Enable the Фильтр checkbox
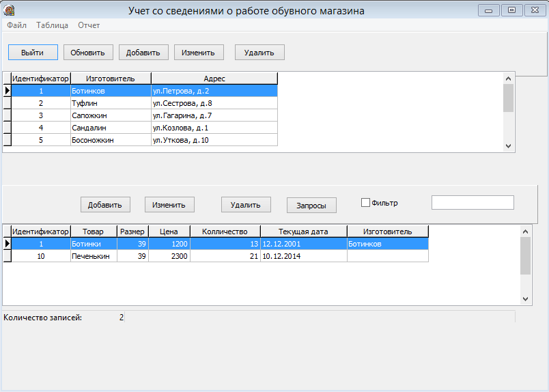Image resolution: width=549 pixels, height=392 pixels. point(365,202)
